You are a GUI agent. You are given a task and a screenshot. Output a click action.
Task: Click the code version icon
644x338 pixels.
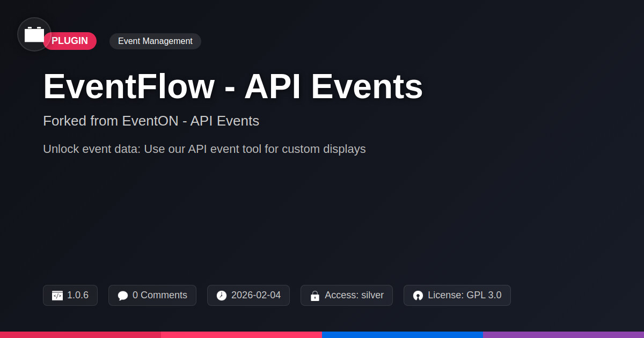57,296
